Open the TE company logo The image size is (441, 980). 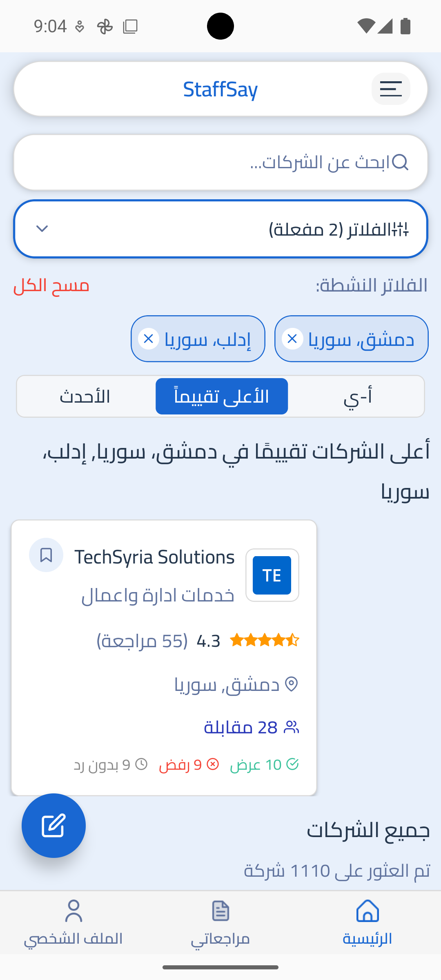point(272,575)
